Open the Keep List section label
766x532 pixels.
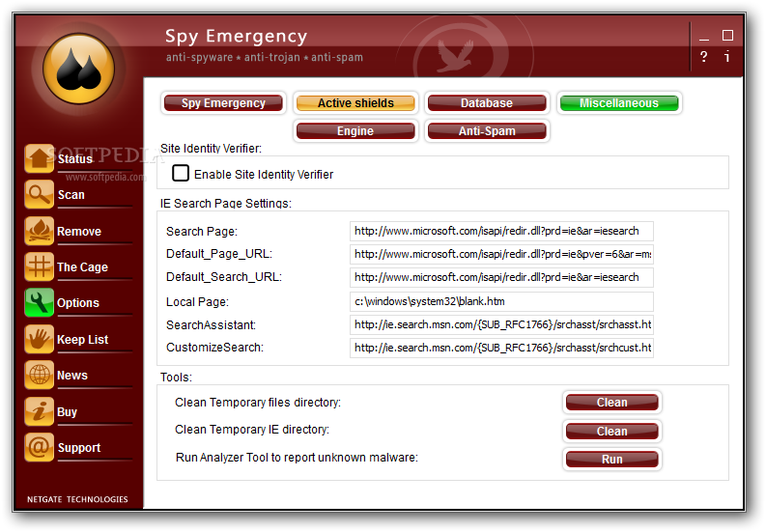[82, 340]
